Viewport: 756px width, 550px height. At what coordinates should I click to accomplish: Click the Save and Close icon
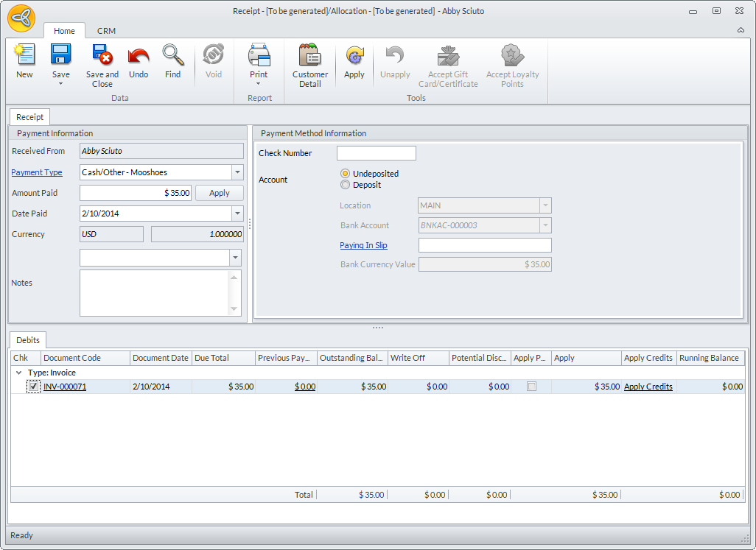[x=102, y=56]
